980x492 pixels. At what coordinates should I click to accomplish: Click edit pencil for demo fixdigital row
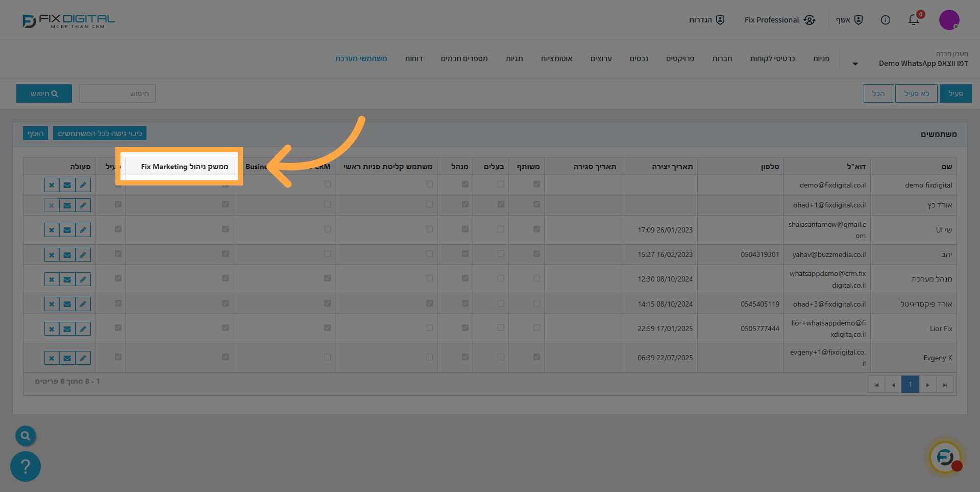tap(83, 185)
